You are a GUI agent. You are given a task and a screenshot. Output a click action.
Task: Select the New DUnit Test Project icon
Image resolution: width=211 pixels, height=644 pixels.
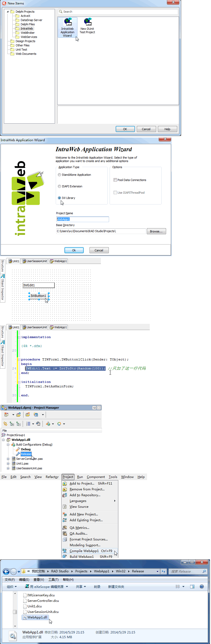pos(87,26)
